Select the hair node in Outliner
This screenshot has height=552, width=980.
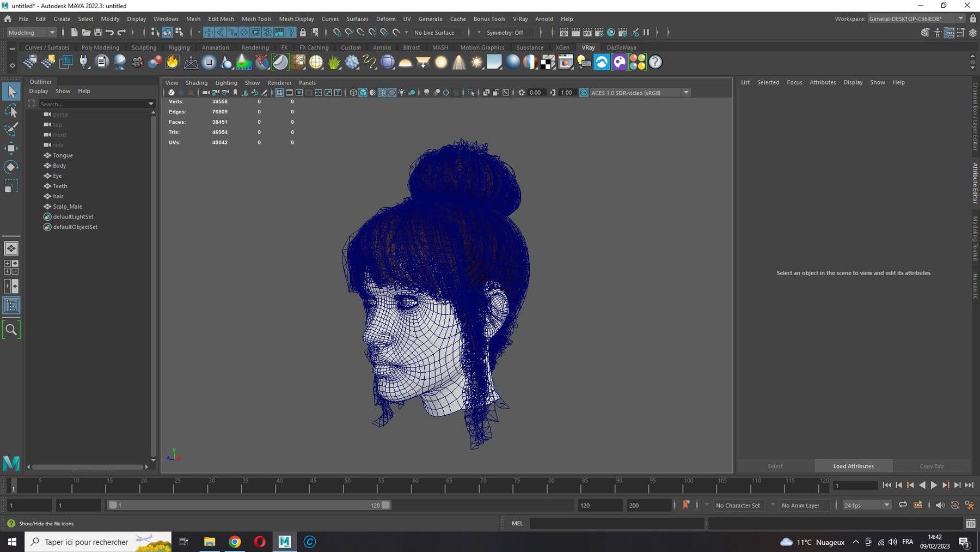(58, 196)
